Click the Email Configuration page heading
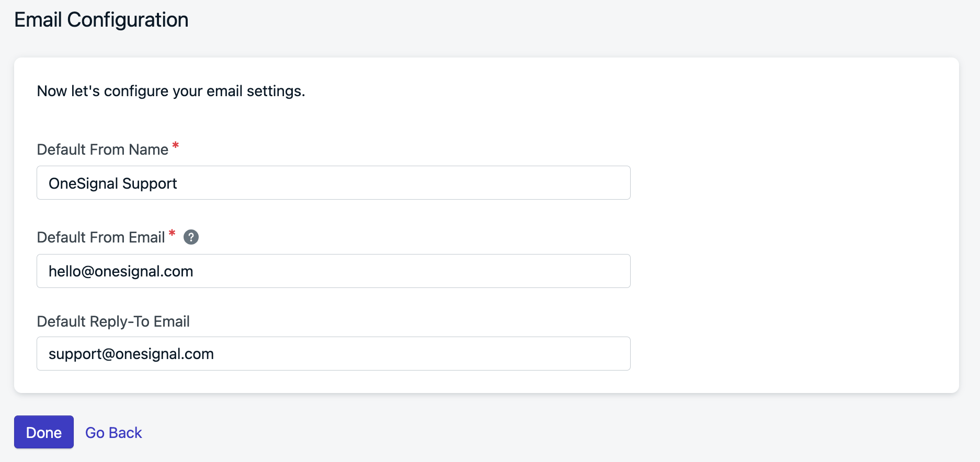Image resolution: width=980 pixels, height=462 pixels. (101, 20)
